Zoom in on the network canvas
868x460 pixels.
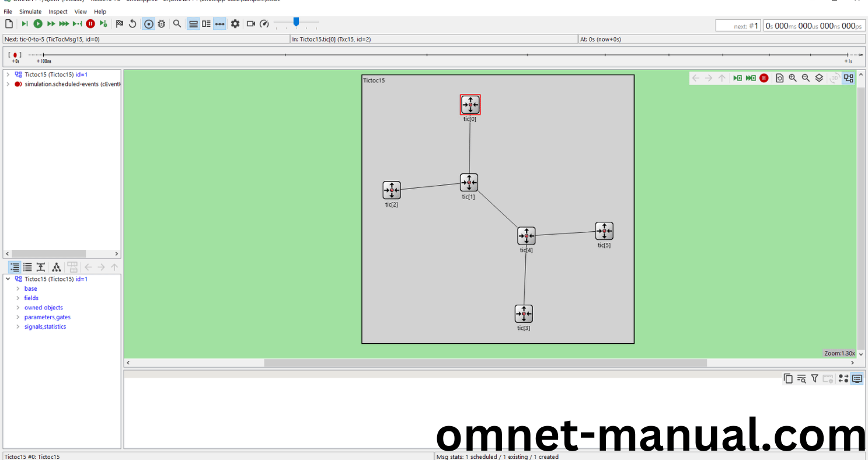tap(793, 78)
